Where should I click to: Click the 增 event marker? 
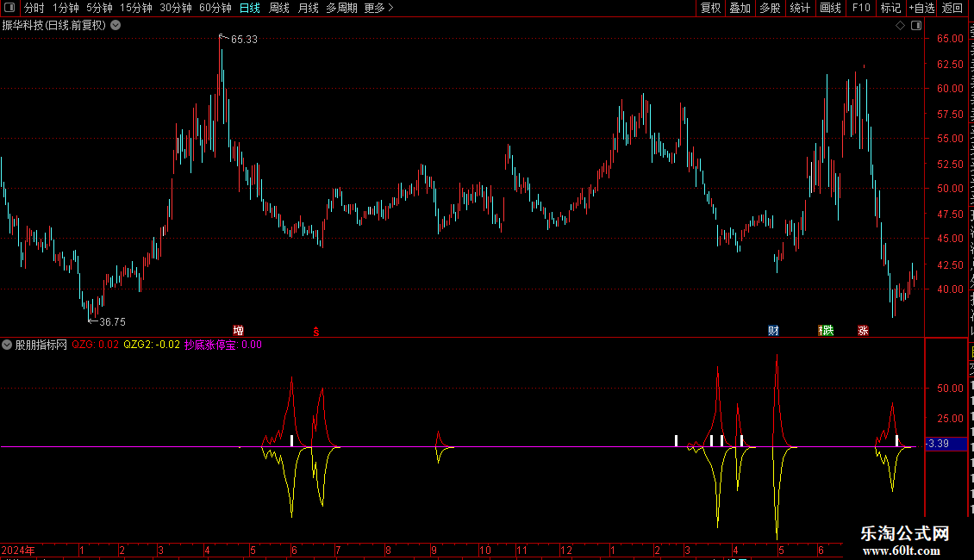click(239, 330)
